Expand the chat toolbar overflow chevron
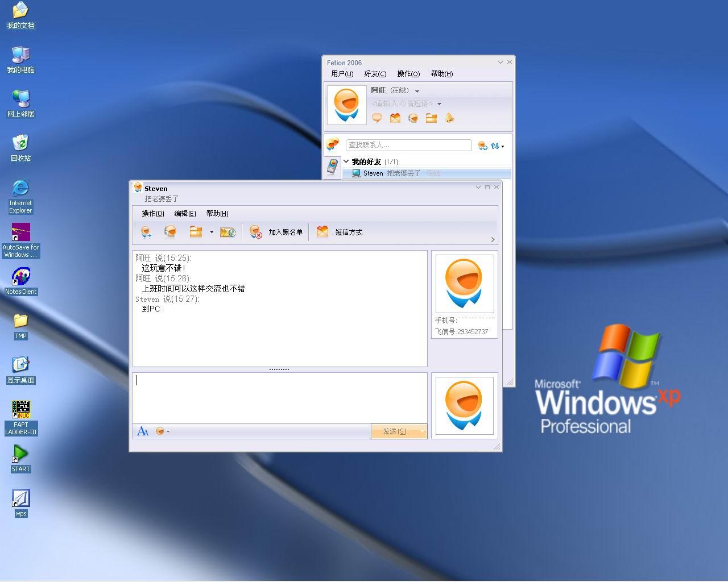The image size is (728, 582). pyautogui.click(x=493, y=239)
